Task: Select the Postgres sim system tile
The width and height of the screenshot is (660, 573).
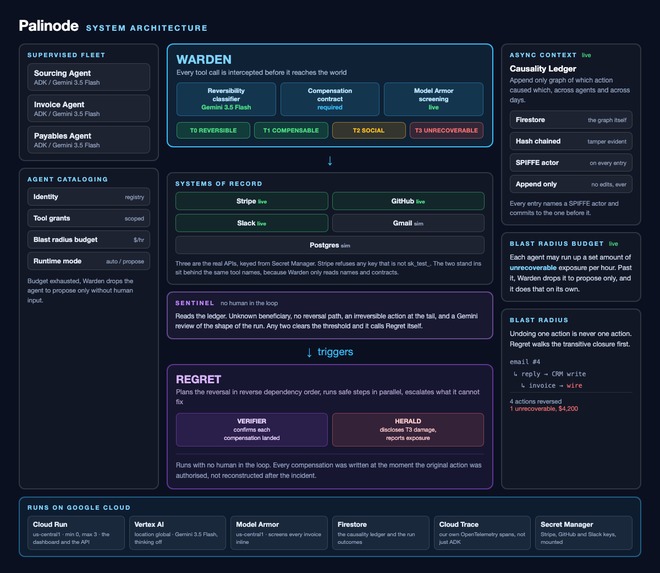Action: [330, 245]
